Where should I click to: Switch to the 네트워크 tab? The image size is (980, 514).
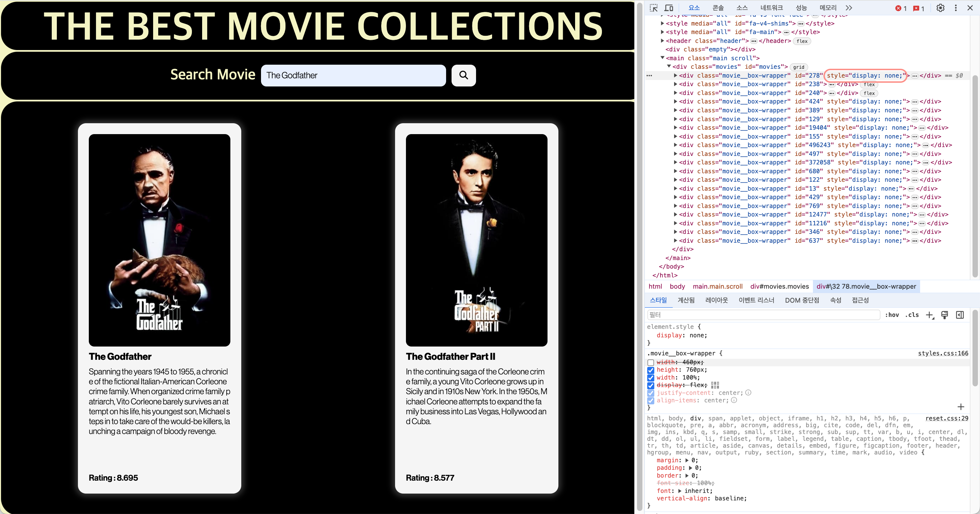coord(771,8)
